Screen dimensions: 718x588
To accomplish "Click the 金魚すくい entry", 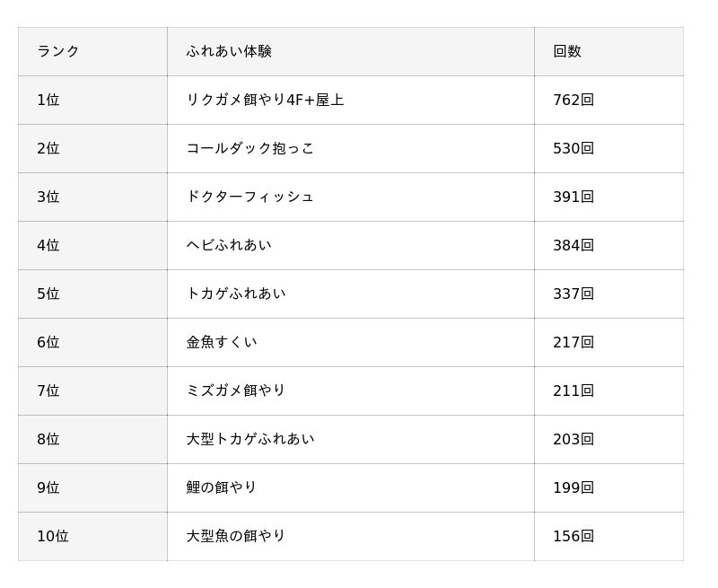I will pyautogui.click(x=222, y=342).
